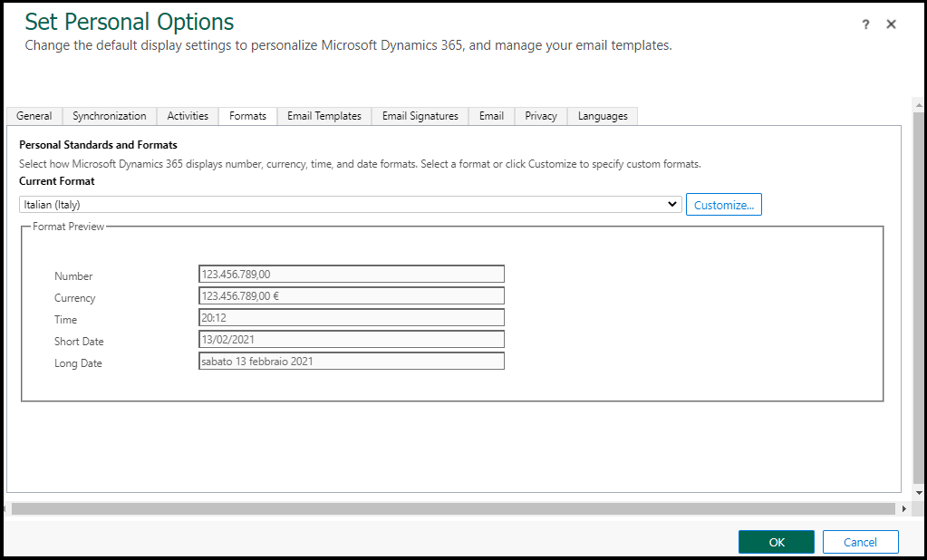Open the Email Templates tab
The image size is (927, 560).
pos(323,116)
